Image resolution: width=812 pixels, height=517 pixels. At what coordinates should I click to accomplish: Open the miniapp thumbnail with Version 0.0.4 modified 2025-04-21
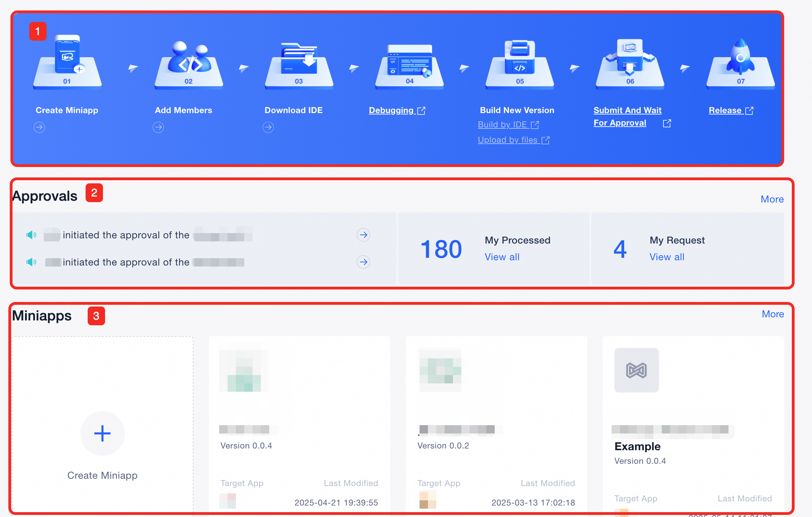(x=244, y=370)
